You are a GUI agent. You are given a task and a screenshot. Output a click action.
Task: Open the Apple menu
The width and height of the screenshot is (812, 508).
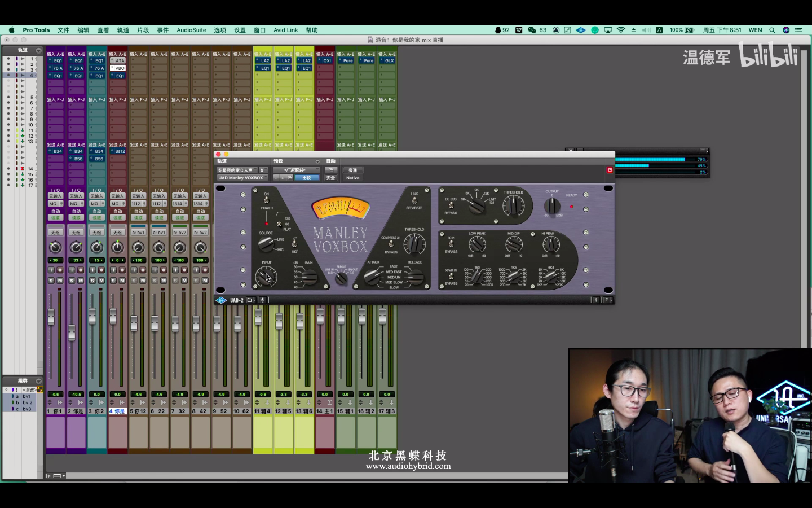pyautogui.click(x=11, y=30)
